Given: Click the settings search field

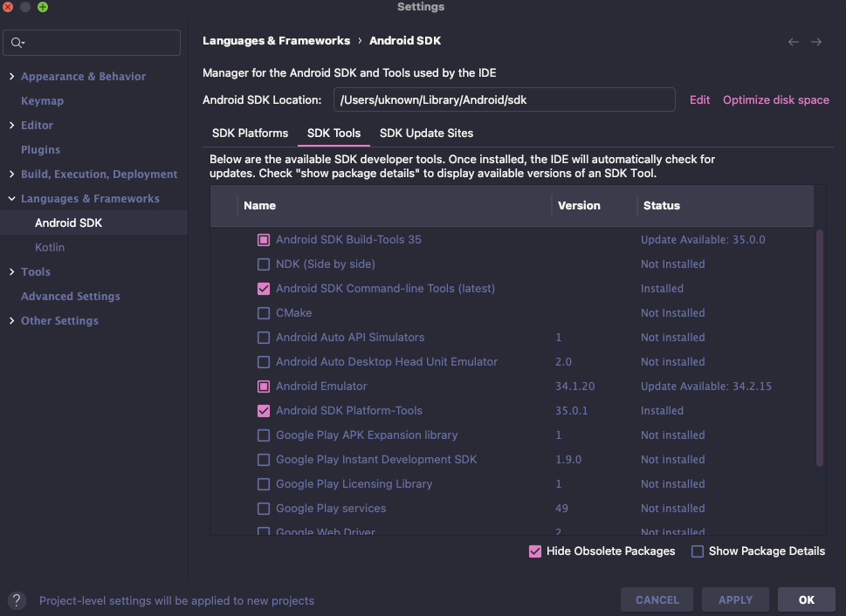Looking at the screenshot, I should point(92,43).
